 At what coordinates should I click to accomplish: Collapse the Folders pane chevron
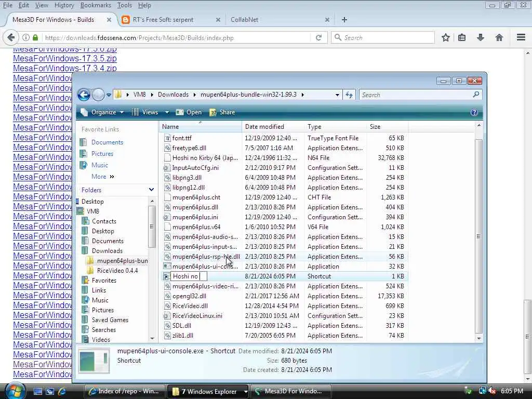151,190
